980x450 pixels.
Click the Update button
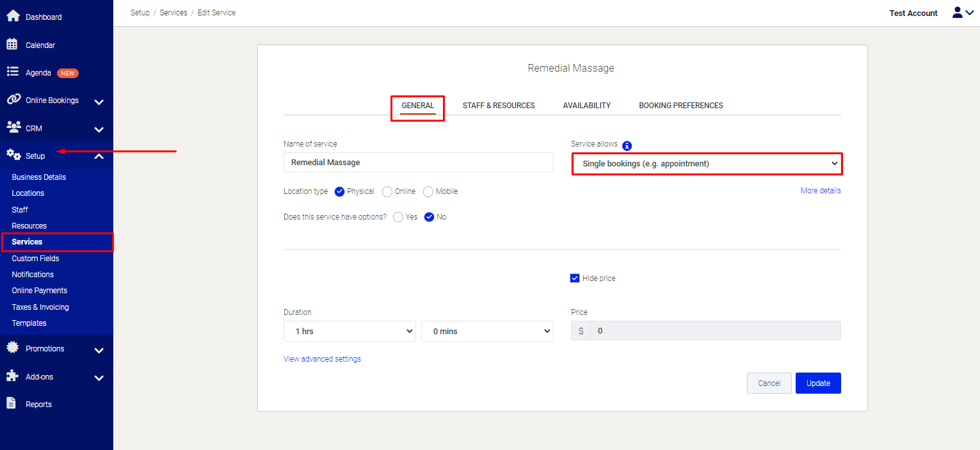(x=817, y=383)
